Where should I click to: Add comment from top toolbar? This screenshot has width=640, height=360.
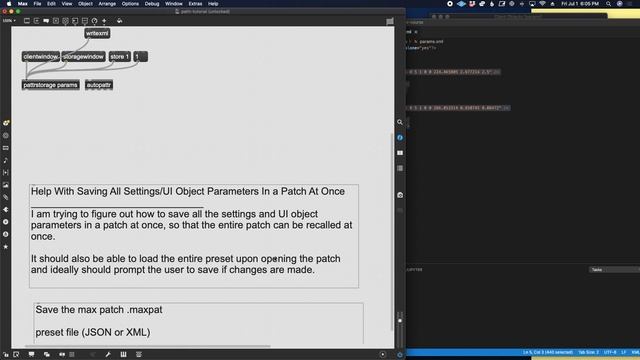point(46,20)
